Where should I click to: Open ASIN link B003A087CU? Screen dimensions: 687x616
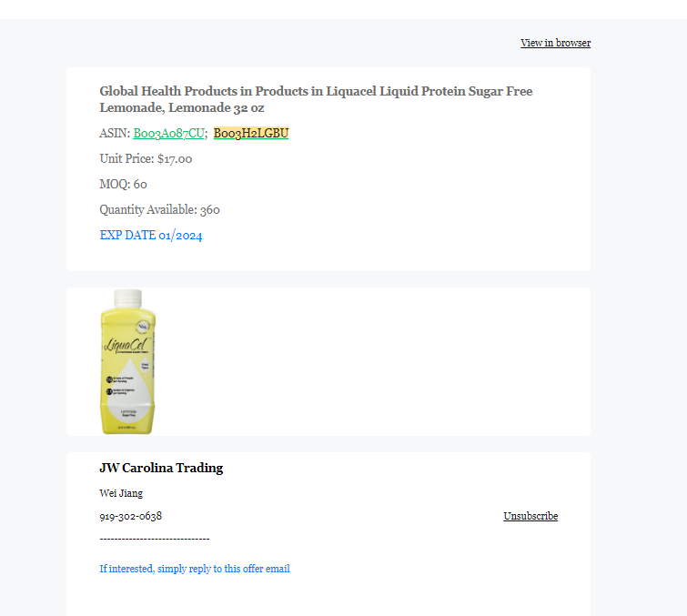tap(168, 133)
